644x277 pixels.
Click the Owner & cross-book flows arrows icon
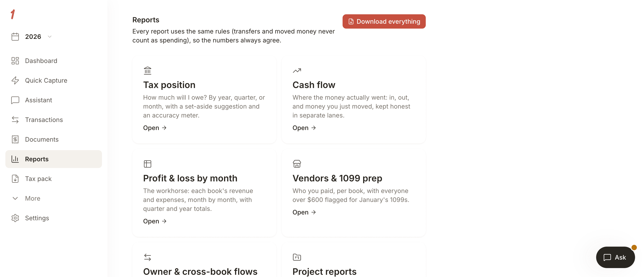coord(148,257)
